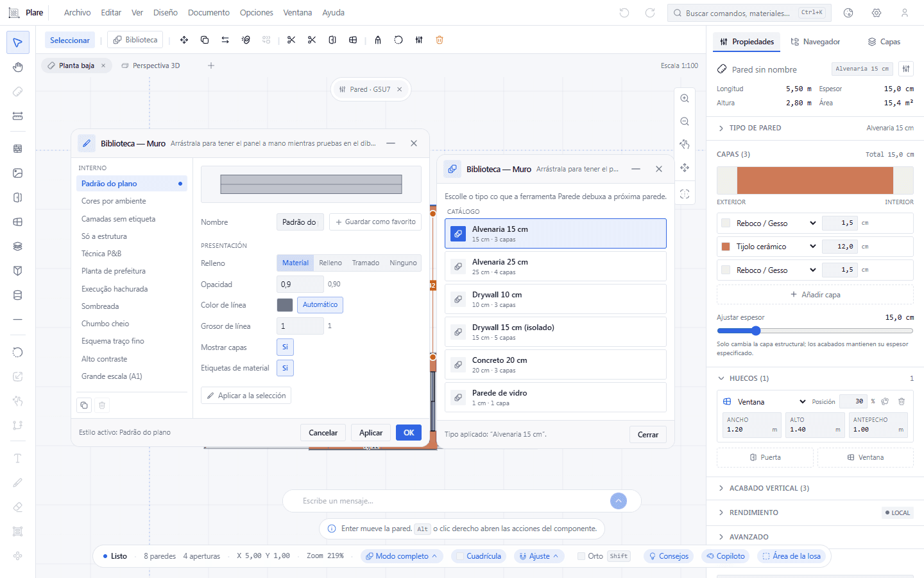
Task: Click the zoom in magnifier icon
Action: 685,98
